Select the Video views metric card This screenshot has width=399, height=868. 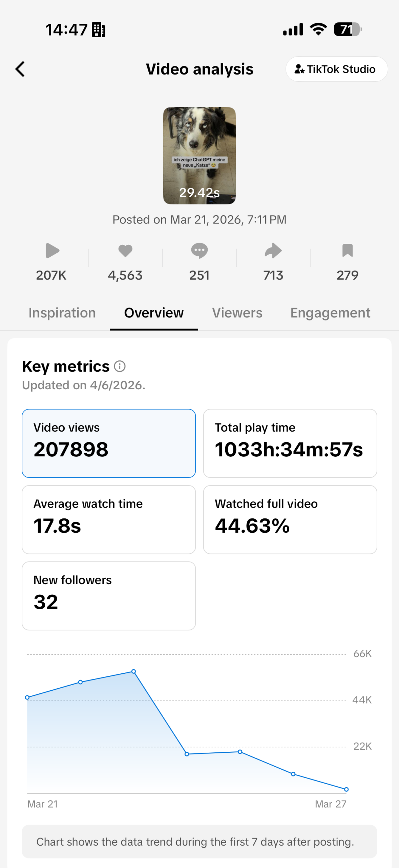[x=109, y=443]
